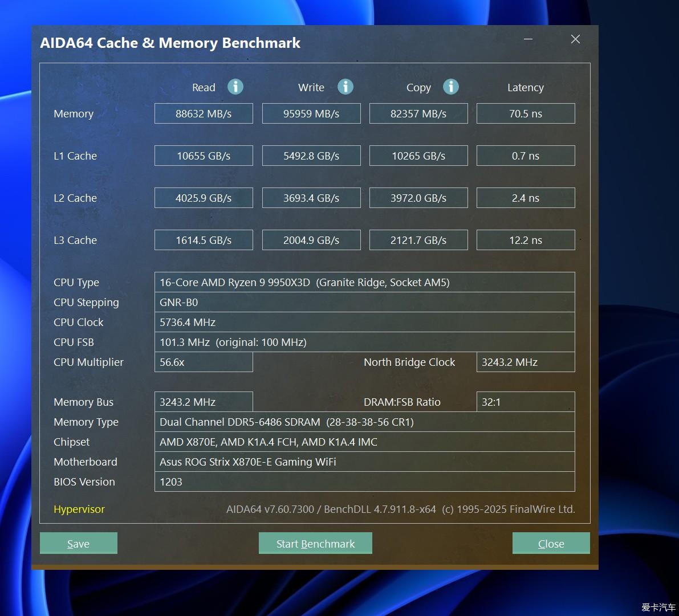The image size is (679, 616).
Task: Click the window title AIDA64 Cache & Memory Benchmark
Action: coord(170,43)
